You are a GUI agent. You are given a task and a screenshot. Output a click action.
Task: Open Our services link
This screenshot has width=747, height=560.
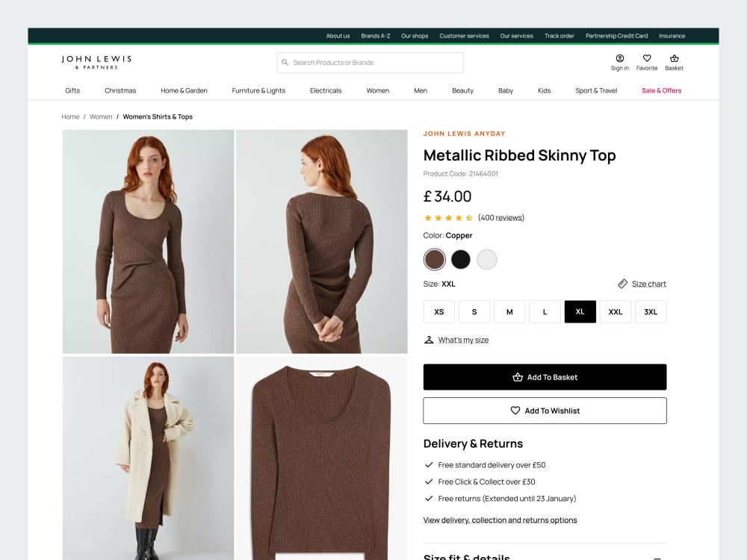pyautogui.click(x=516, y=36)
